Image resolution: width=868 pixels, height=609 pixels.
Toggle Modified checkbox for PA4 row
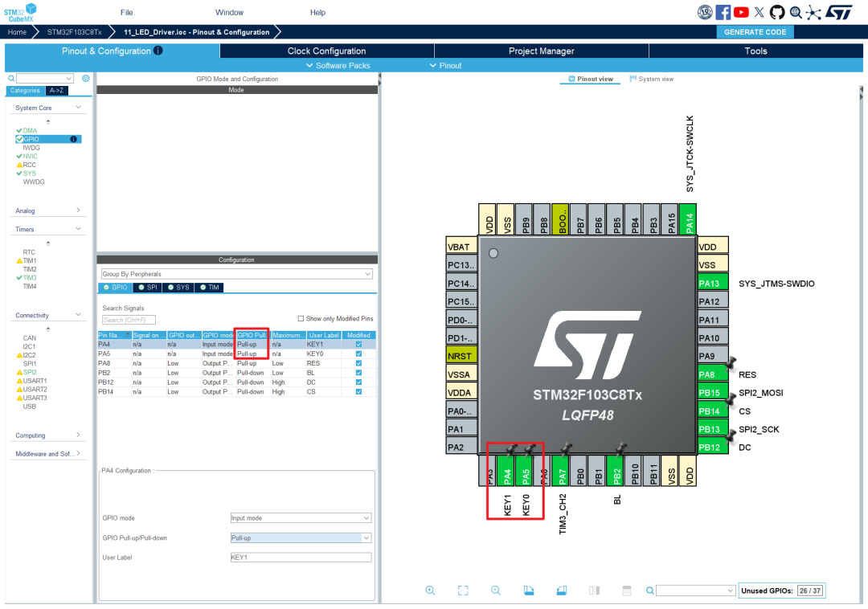(x=358, y=344)
